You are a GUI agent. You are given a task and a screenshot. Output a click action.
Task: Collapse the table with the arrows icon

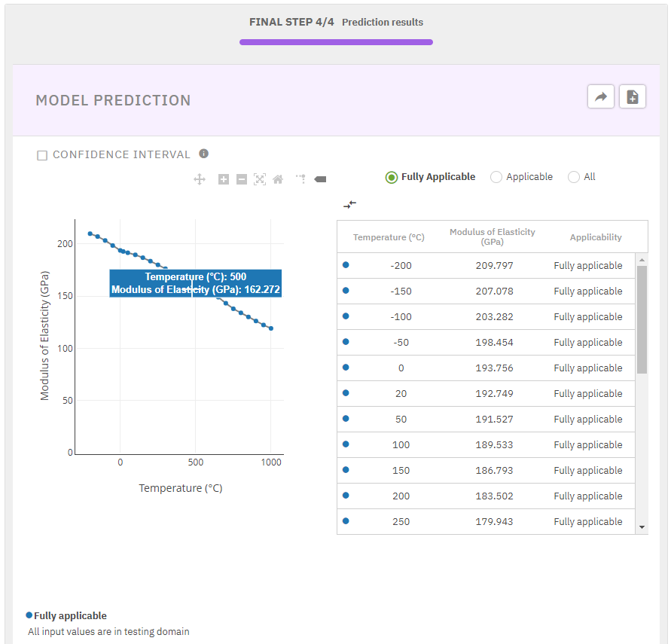(x=349, y=204)
